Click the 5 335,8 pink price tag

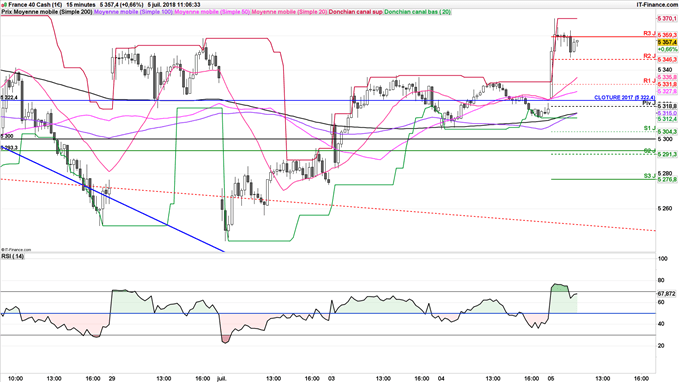(667, 78)
